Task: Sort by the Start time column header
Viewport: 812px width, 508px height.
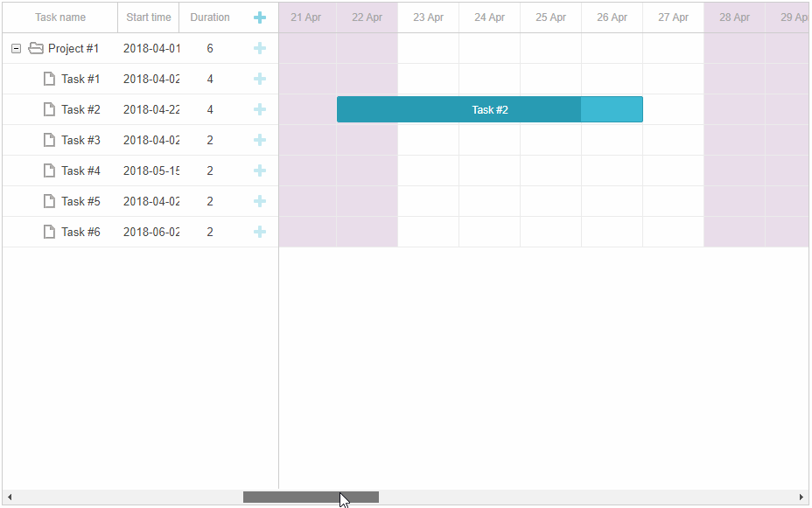Action: pyautogui.click(x=149, y=17)
